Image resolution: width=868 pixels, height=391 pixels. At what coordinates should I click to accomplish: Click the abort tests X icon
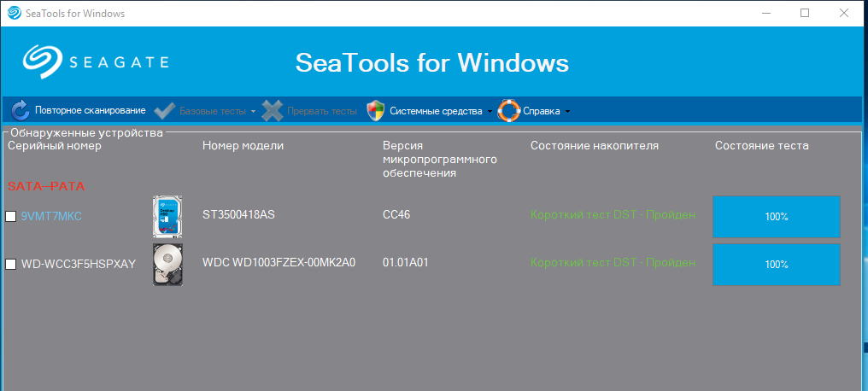273,111
